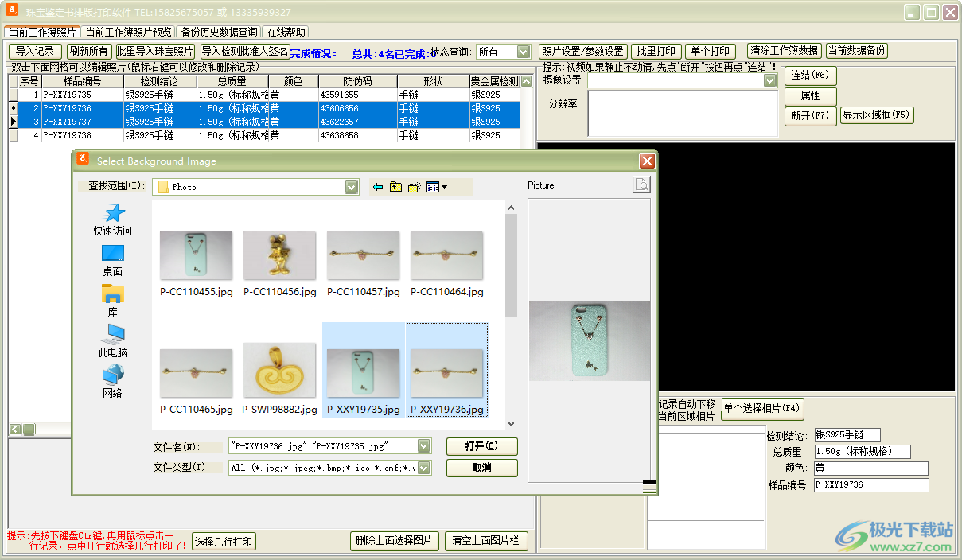Click the 打开(O) button

pos(481,446)
